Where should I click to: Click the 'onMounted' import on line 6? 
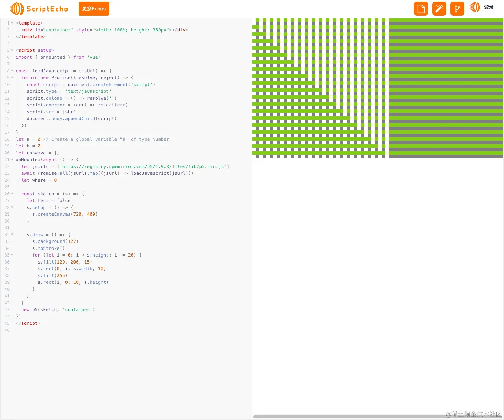coord(52,57)
